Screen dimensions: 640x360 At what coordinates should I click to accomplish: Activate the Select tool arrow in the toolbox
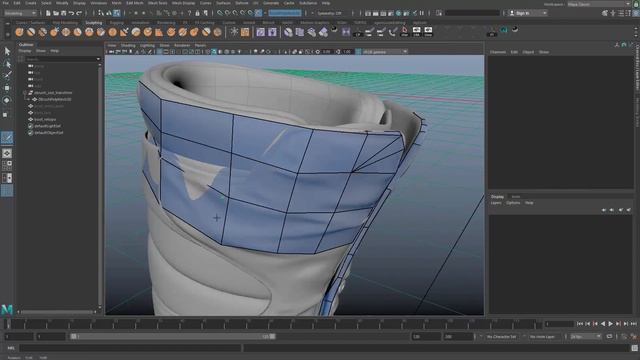(x=7, y=51)
